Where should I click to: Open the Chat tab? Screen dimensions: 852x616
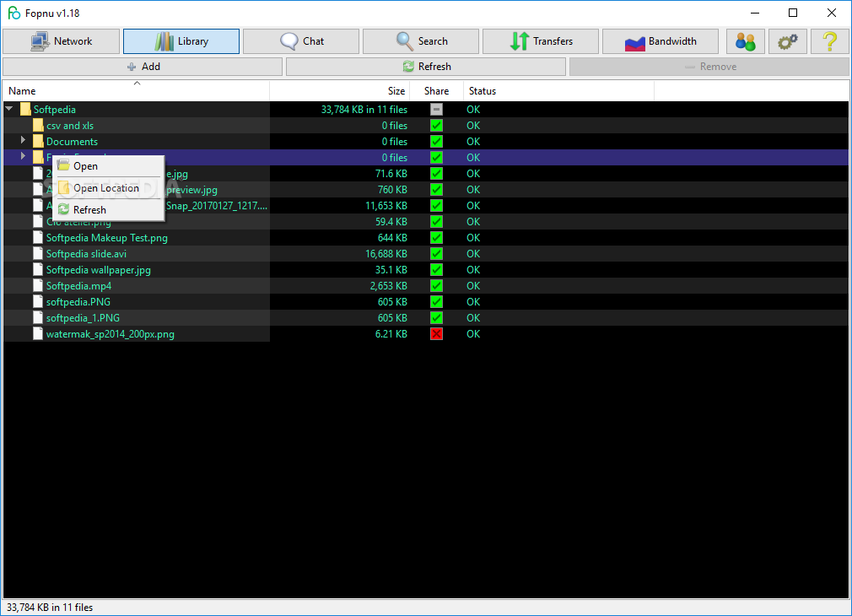coord(301,41)
